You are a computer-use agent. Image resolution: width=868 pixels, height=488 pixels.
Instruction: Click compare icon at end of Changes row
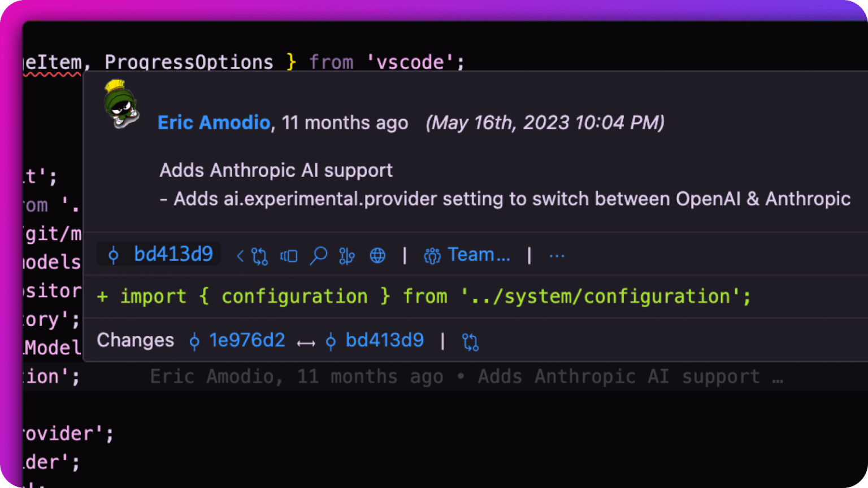[470, 342]
